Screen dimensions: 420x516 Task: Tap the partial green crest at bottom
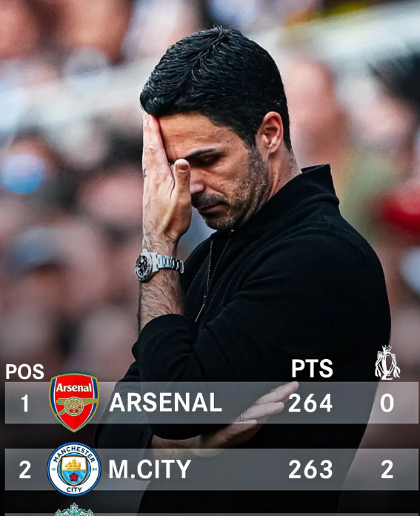coord(74,509)
